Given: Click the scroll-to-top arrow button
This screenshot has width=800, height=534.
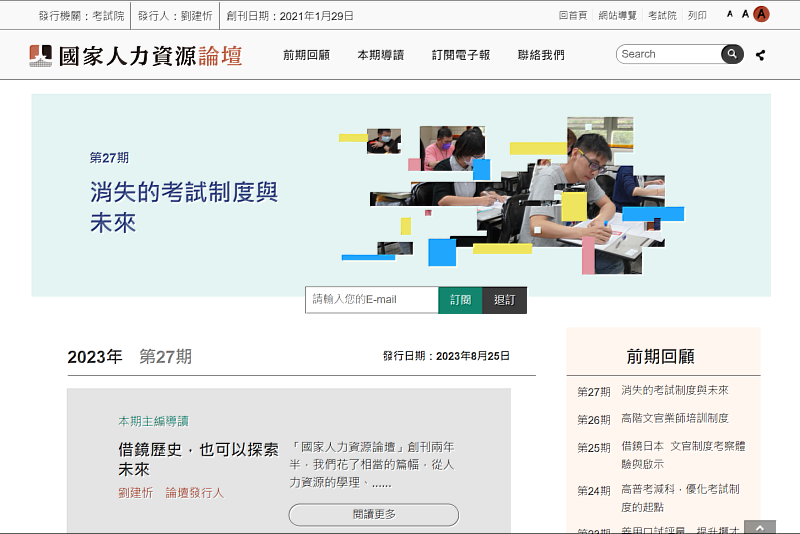Looking at the screenshot, I should coord(760,527).
